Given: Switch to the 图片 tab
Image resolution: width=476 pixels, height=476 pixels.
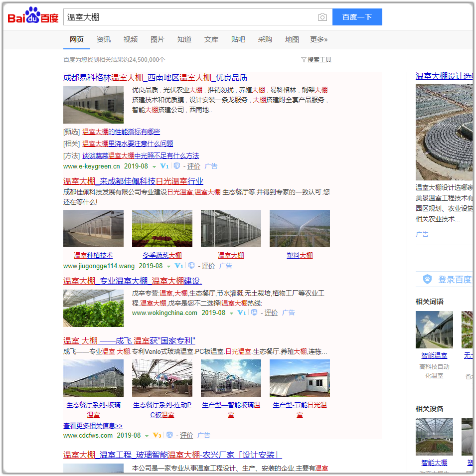Looking at the screenshot, I should (x=158, y=39).
